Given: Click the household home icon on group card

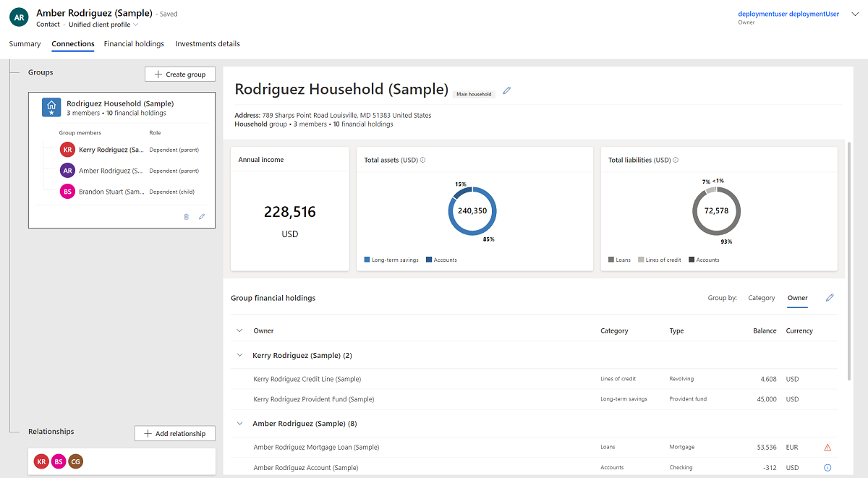Looking at the screenshot, I should [51, 108].
